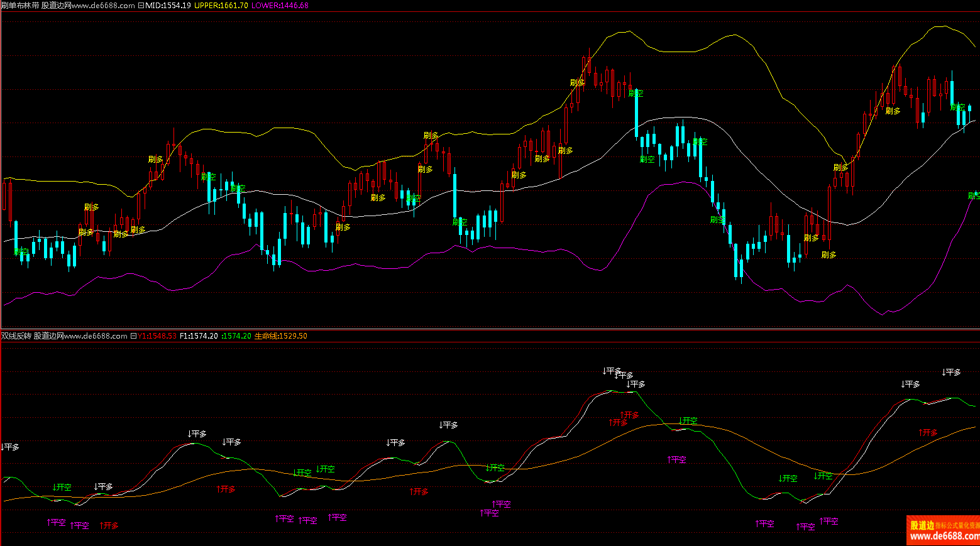Open the www.de6688.com link in orange watermark
The image size is (980, 546).
[944, 537]
